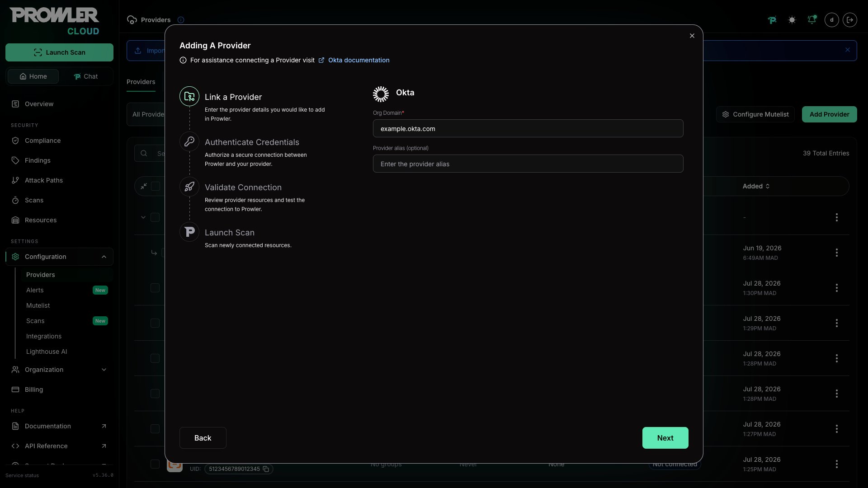The width and height of the screenshot is (868, 488).
Task: Go to Billing in the sidebar
Action: (x=59, y=389)
